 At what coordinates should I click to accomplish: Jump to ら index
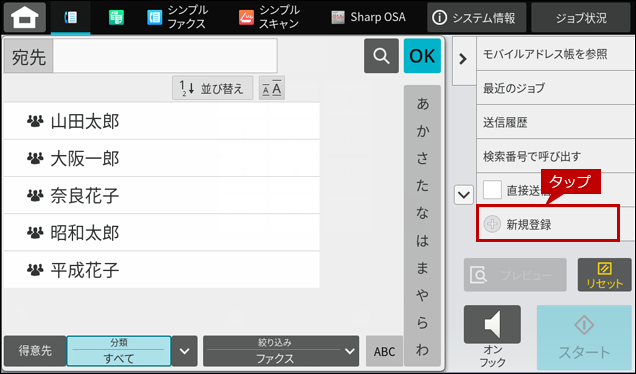tap(423, 322)
